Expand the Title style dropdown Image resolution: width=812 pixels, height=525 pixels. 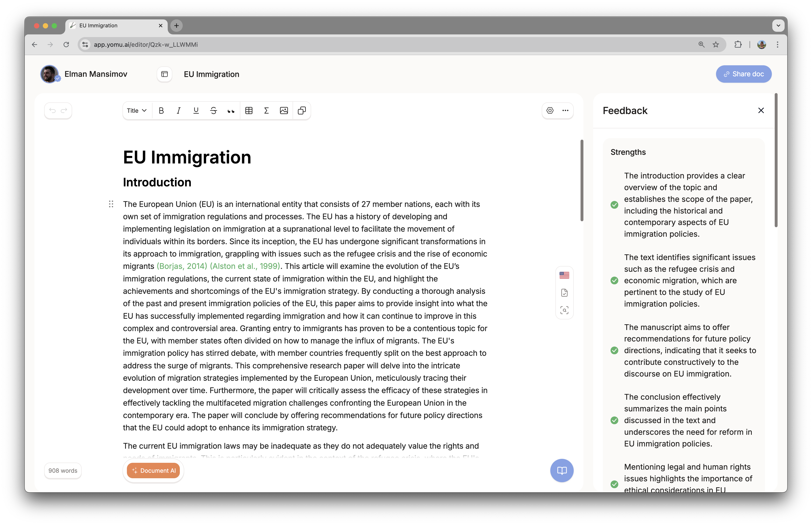click(136, 111)
